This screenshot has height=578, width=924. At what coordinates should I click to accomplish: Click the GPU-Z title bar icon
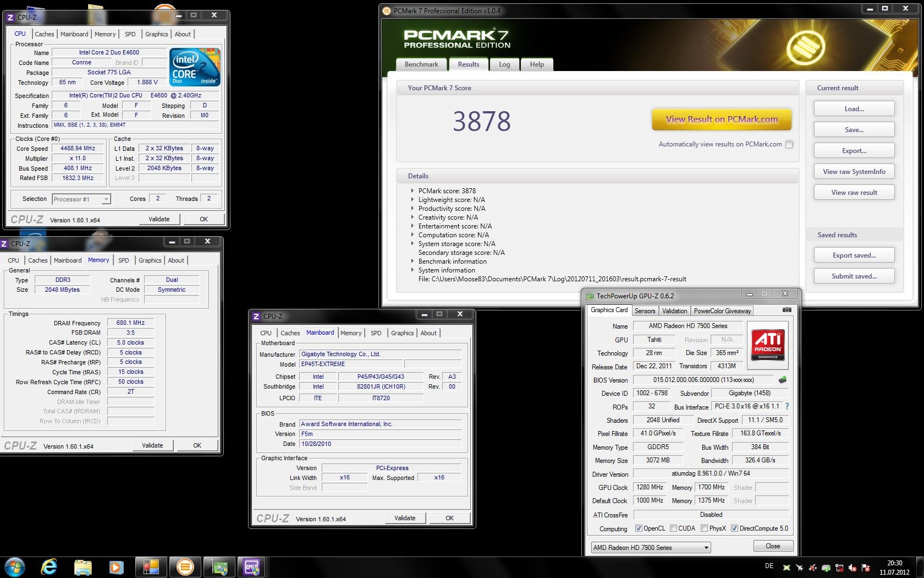pos(590,296)
